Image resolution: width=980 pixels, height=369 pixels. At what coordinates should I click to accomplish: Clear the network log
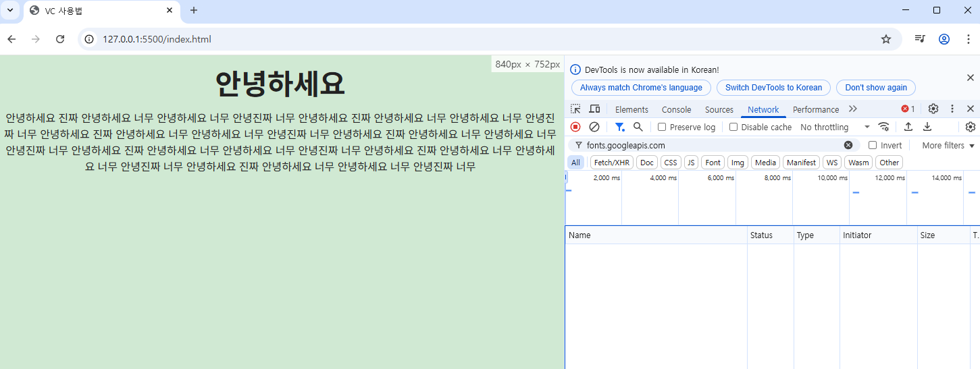coord(594,127)
